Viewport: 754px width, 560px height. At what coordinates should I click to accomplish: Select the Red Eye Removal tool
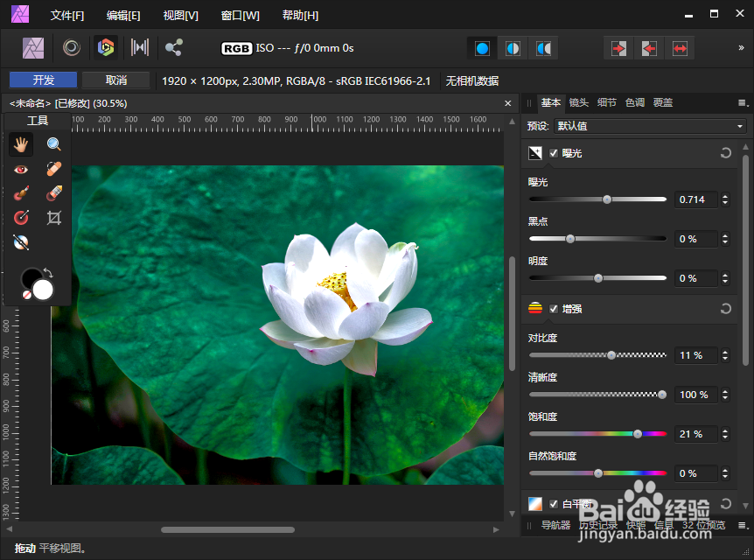(20, 169)
